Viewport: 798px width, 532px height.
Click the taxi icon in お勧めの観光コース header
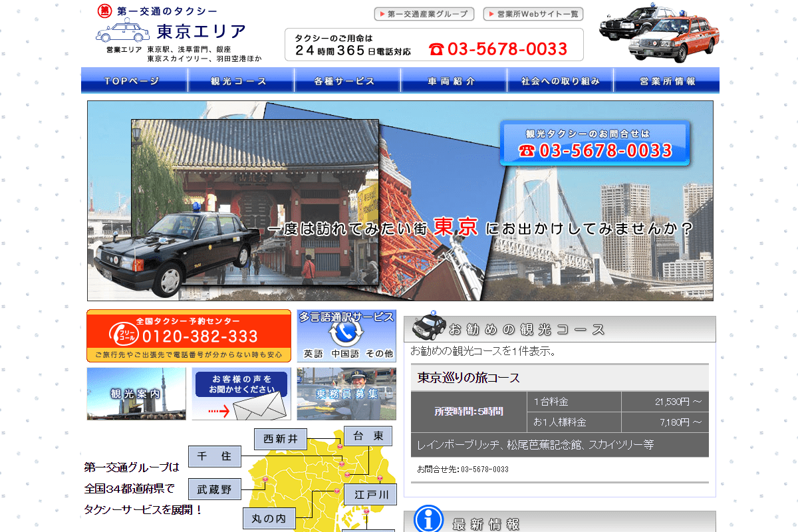click(429, 326)
